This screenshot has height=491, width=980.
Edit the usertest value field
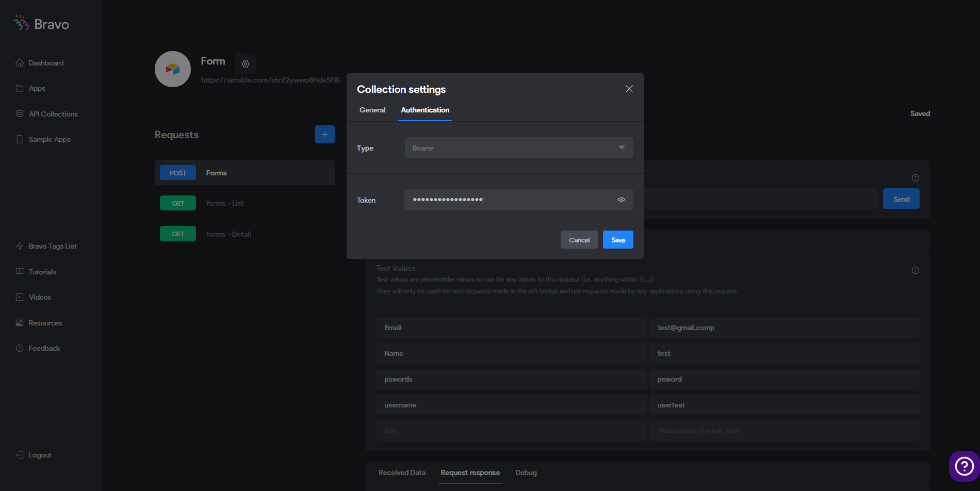[x=784, y=405]
